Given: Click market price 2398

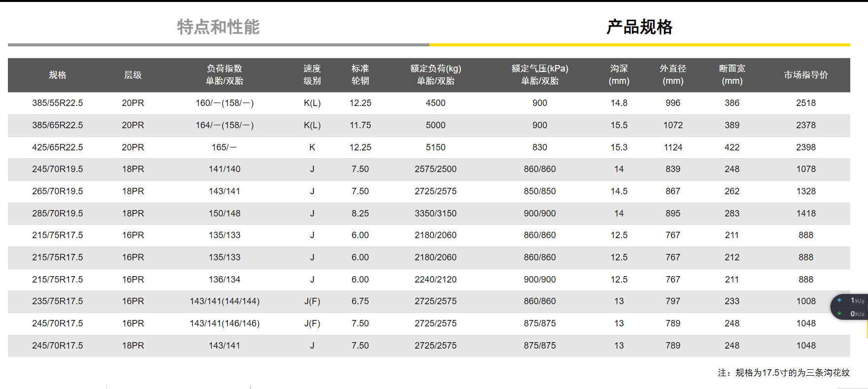Looking at the screenshot, I should pyautogui.click(x=806, y=147).
